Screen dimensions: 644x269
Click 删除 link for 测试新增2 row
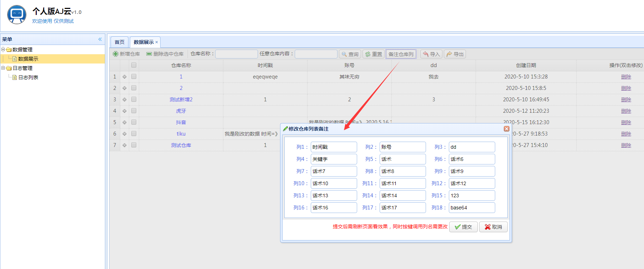coord(626,100)
